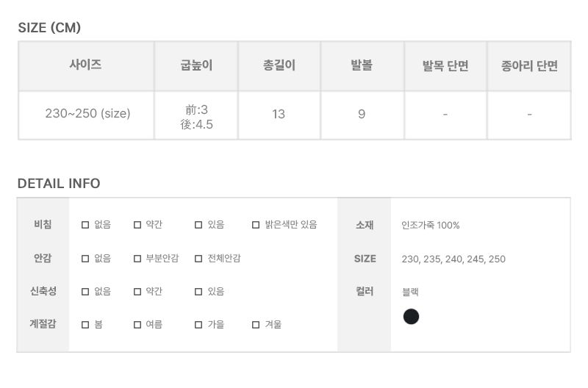Click the 굽높이 column header

tap(196, 65)
